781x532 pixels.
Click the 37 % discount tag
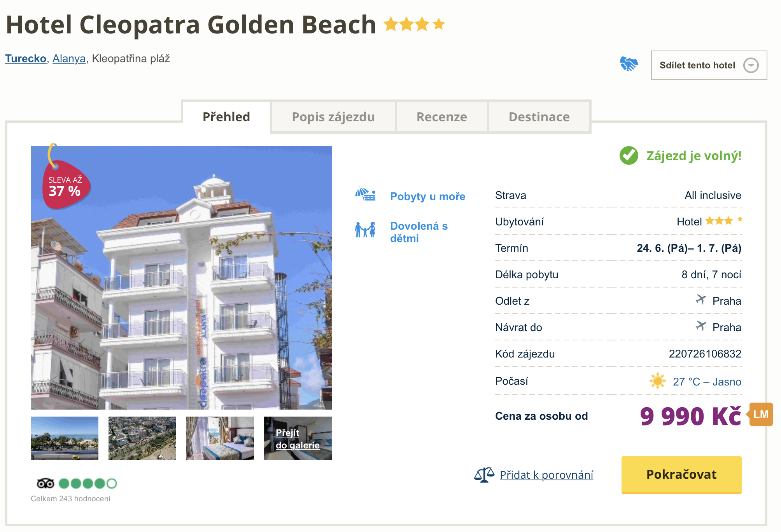click(65, 186)
